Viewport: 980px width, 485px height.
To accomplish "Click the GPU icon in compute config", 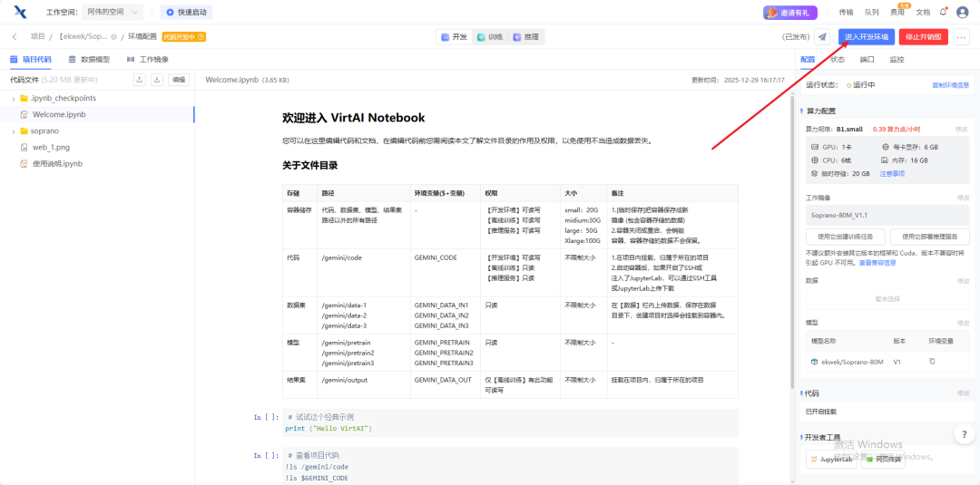I will [814, 147].
